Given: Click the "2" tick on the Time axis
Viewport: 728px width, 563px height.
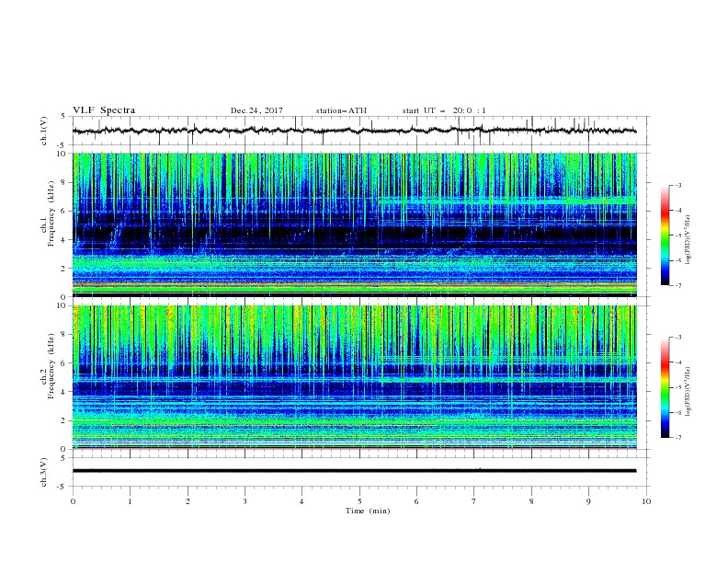Looking at the screenshot, I should click(x=188, y=501).
